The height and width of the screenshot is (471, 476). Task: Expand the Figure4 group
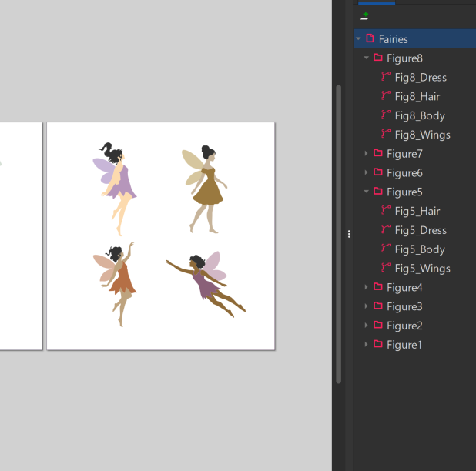pos(367,287)
